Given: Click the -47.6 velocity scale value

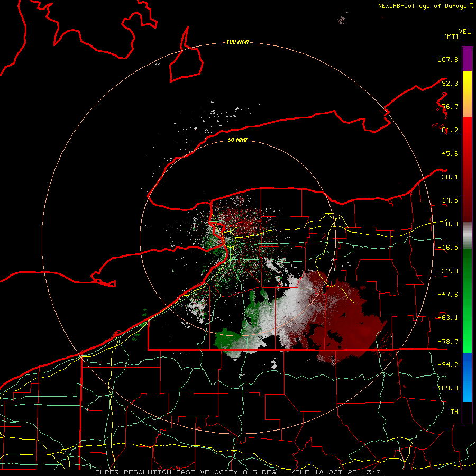Looking at the screenshot, I should tap(448, 295).
